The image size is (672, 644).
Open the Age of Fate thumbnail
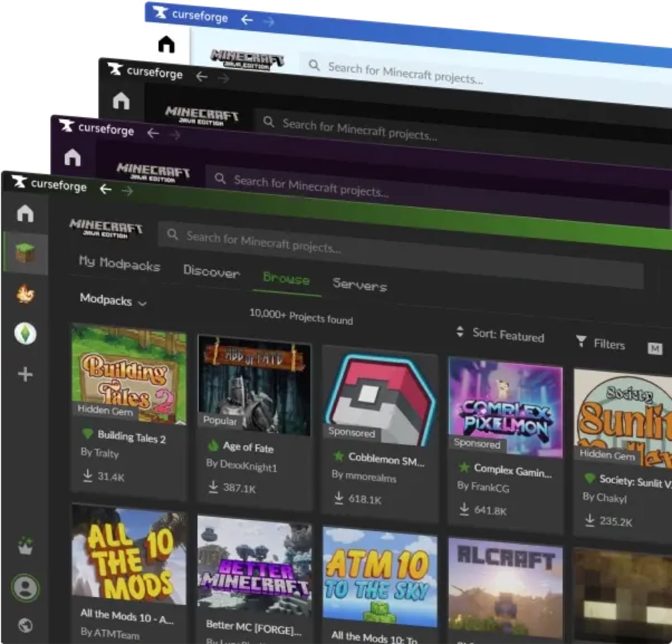(254, 385)
